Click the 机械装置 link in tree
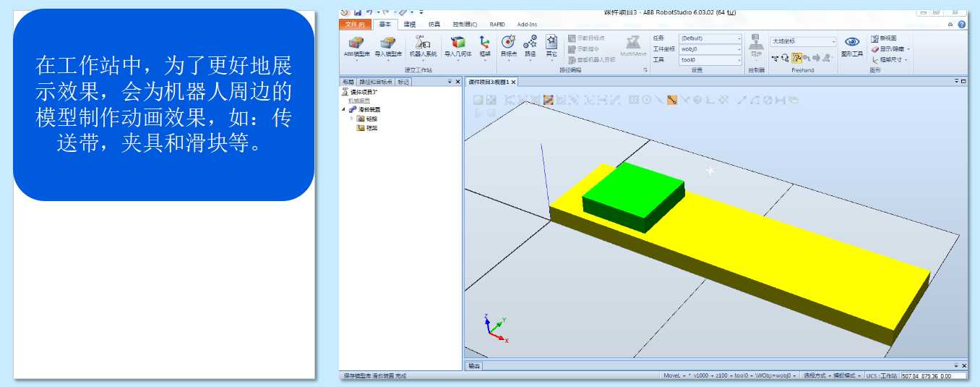The height and width of the screenshot is (387, 980). (x=359, y=101)
